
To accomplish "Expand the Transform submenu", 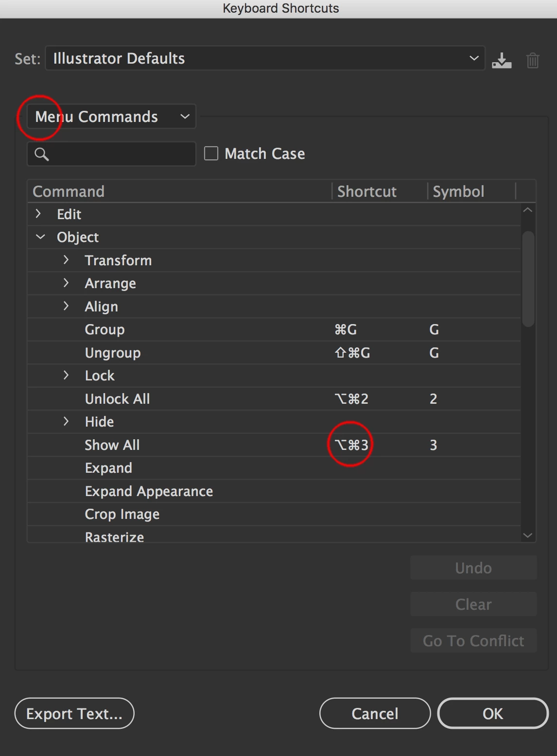I will (66, 260).
